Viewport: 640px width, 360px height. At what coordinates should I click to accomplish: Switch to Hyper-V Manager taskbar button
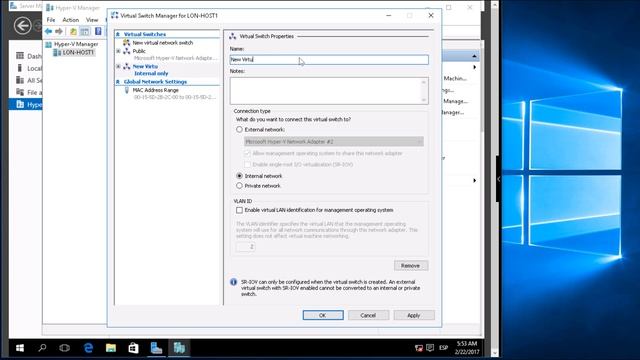(x=179, y=348)
